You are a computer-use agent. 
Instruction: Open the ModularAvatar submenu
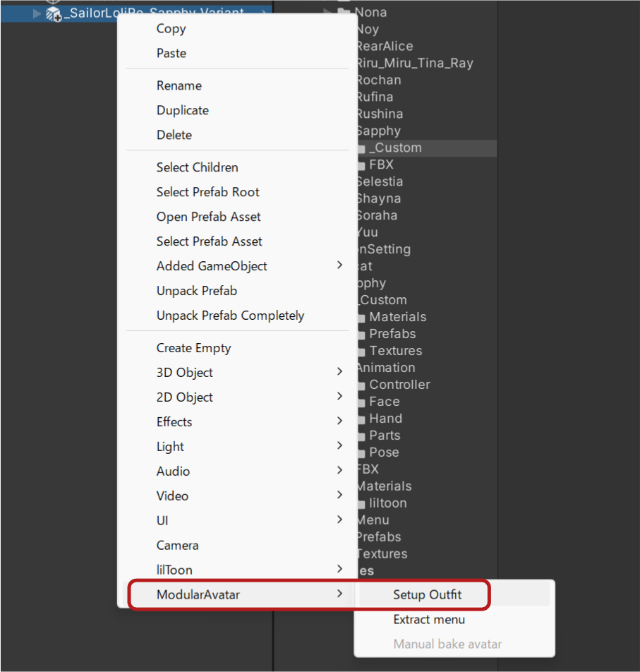[x=238, y=594]
